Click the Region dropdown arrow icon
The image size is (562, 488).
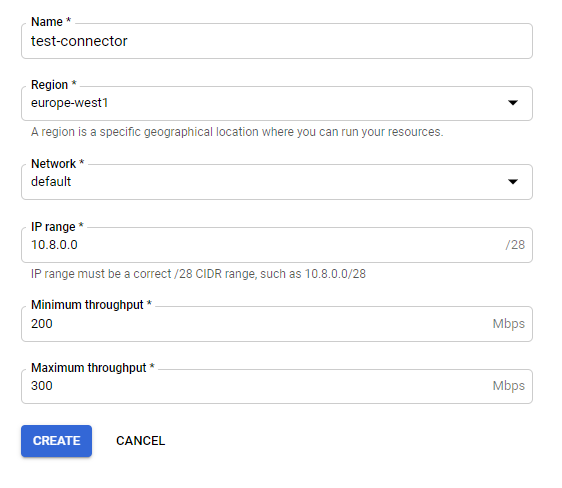(x=513, y=103)
